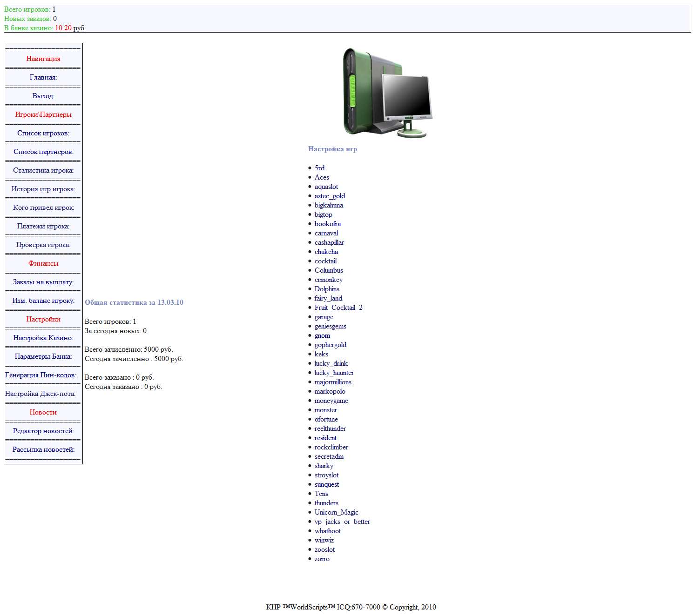Click Выход to log out
The image size is (695, 616).
tap(43, 96)
